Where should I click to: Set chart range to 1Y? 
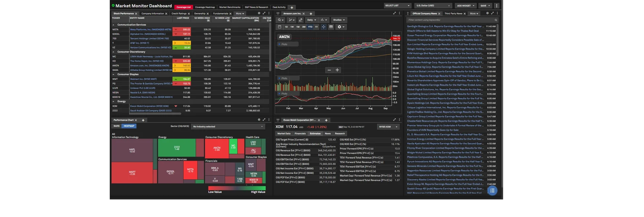coord(316,27)
